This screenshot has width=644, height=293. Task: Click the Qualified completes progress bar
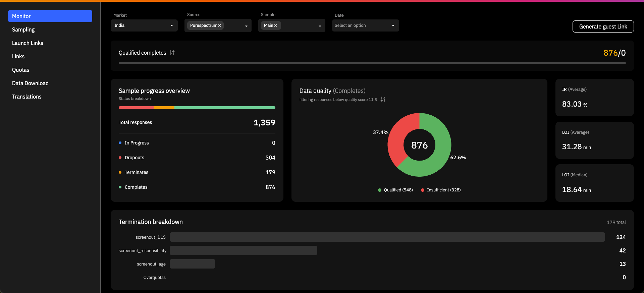(372, 63)
